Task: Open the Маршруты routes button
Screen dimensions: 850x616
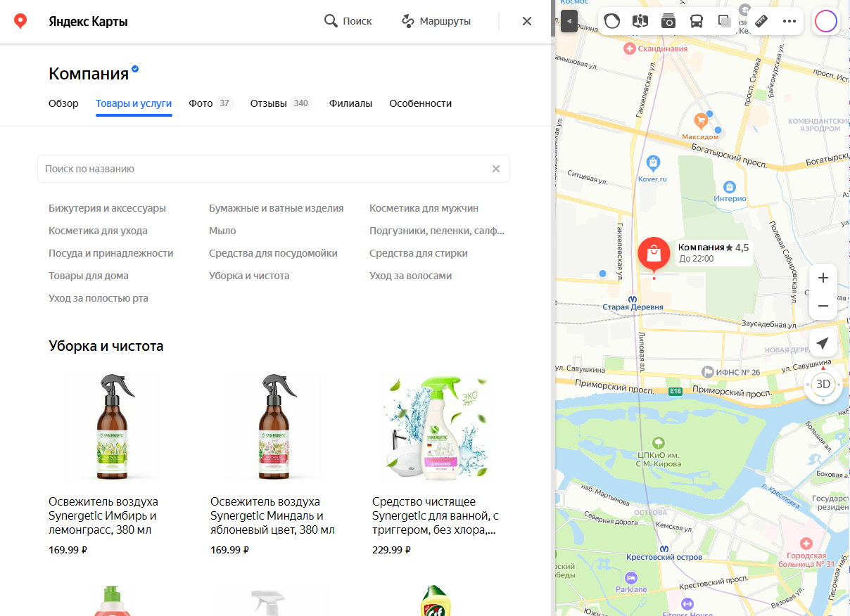Action: click(x=436, y=21)
